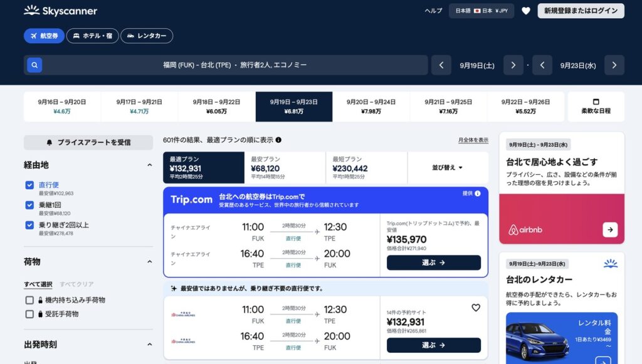Screen dimensions: 642x364
Task: Click the 9月19日(土) departure date
Action: click(477, 65)
